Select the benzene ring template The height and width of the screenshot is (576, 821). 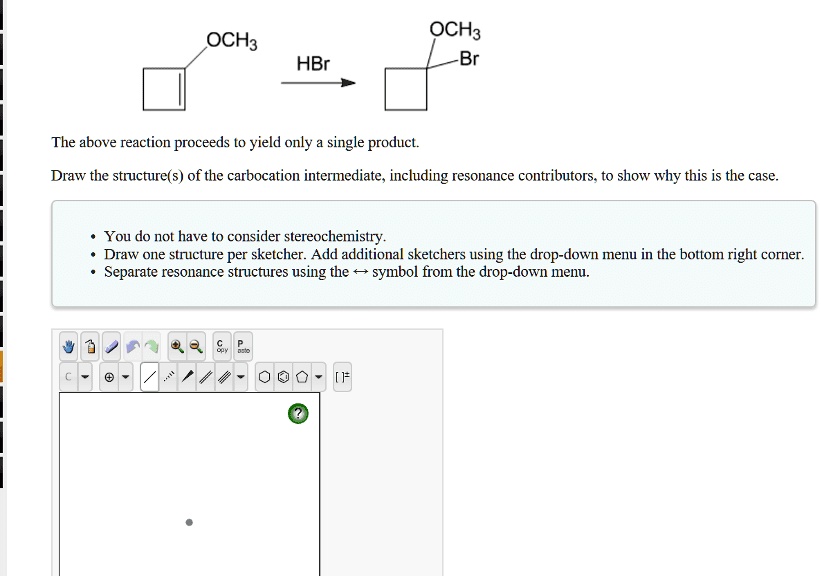(x=284, y=376)
